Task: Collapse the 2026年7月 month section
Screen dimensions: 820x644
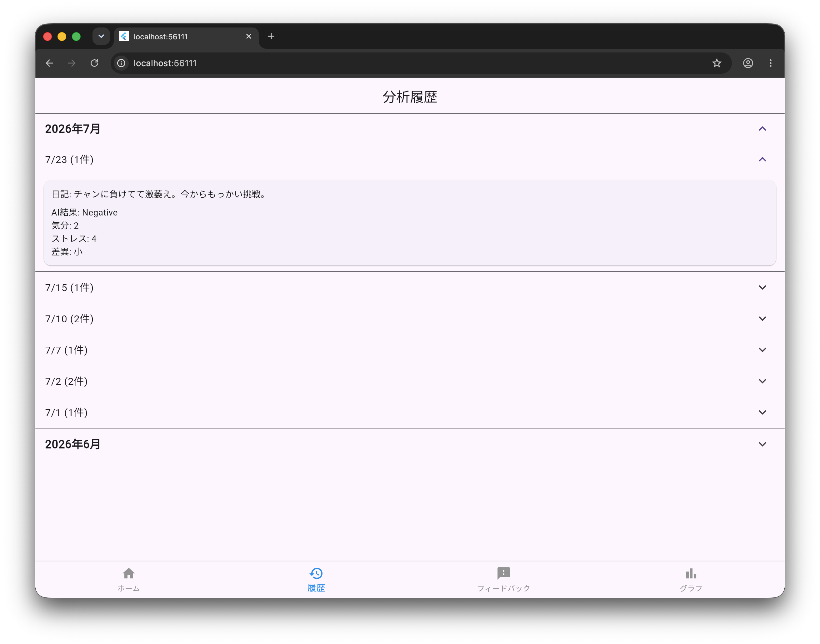Action: tap(762, 129)
